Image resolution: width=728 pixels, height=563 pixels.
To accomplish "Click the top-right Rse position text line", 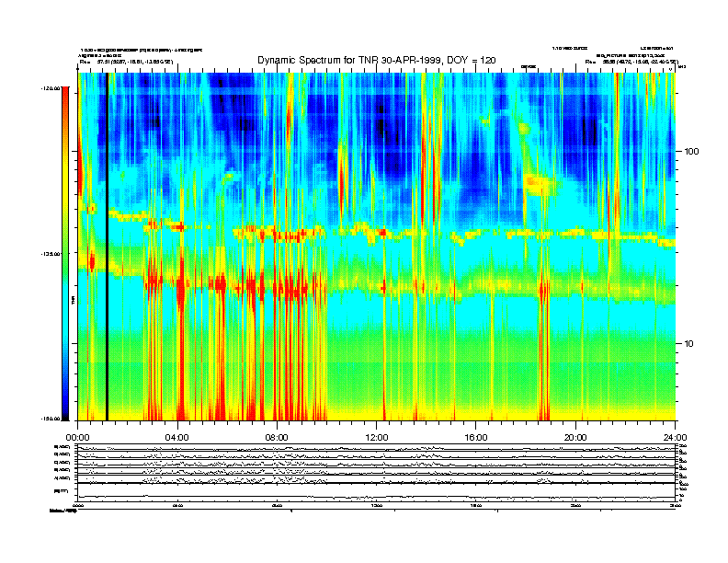I will click(631, 62).
